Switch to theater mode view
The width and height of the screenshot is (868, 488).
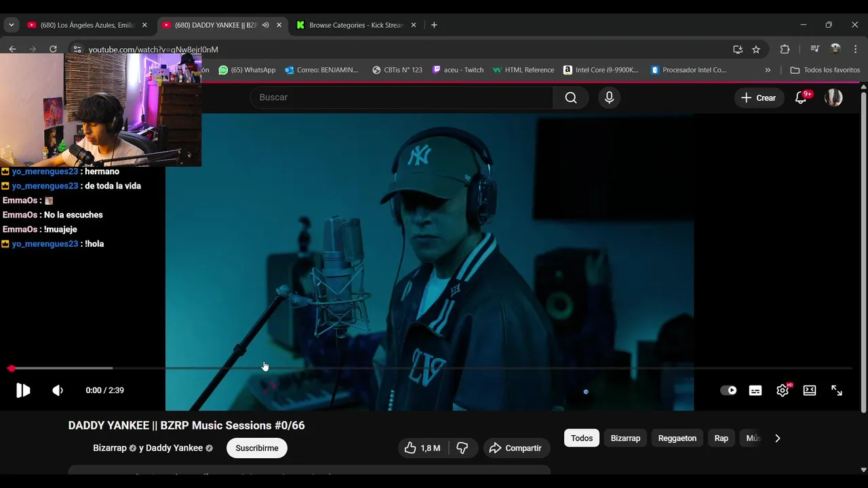(810, 390)
